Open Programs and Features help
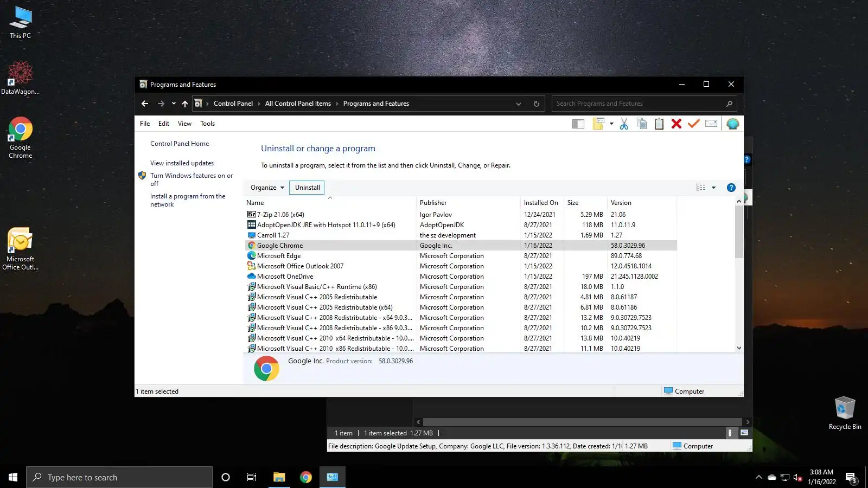This screenshot has width=868, height=488. [731, 188]
